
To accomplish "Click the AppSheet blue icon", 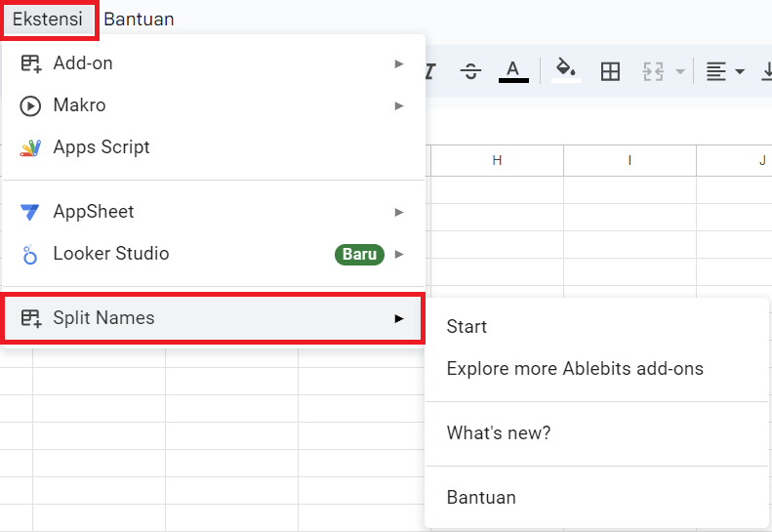I will [x=29, y=212].
